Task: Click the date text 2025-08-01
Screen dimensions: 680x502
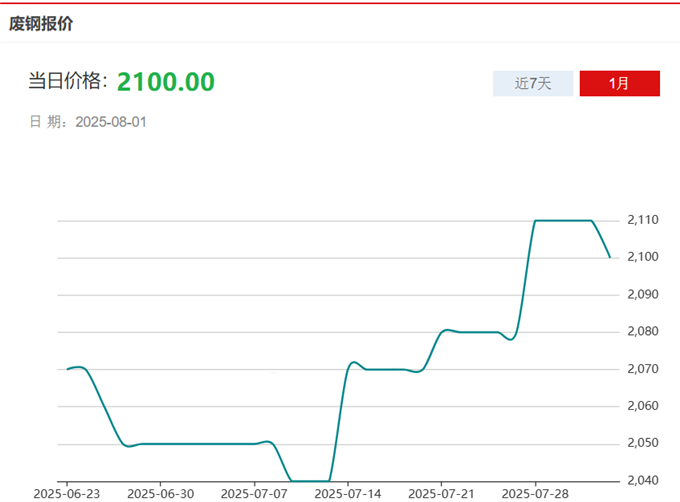Action: click(112, 122)
